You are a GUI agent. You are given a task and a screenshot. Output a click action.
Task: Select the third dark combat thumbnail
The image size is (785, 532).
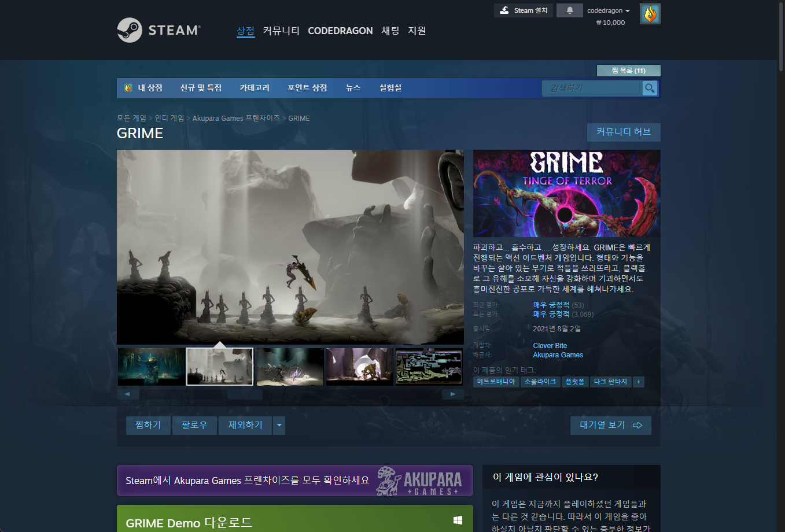pos(290,367)
